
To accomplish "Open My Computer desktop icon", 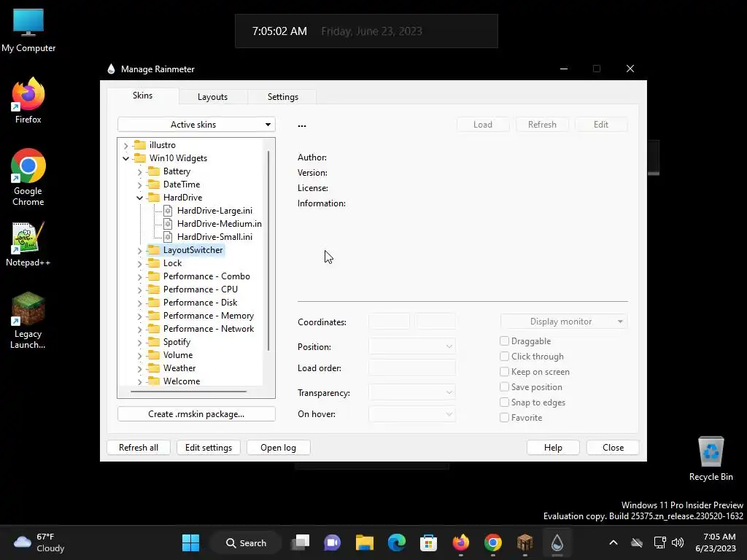I will (x=28, y=31).
